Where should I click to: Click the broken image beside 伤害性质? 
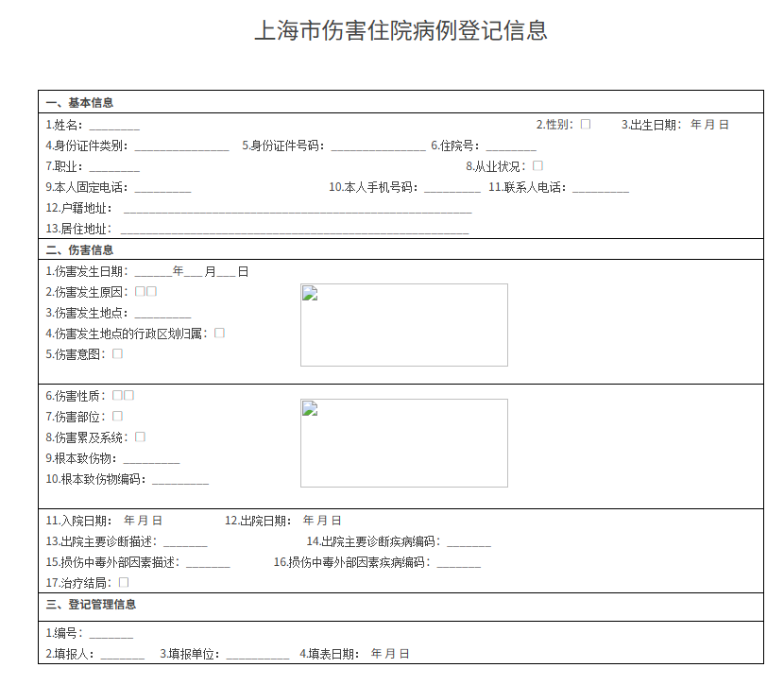pos(403,443)
